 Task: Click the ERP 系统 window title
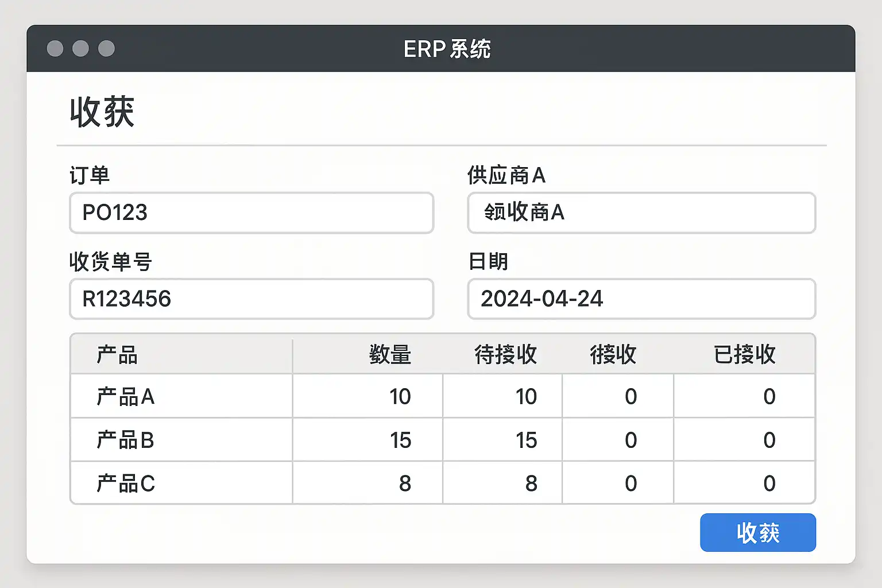point(447,49)
